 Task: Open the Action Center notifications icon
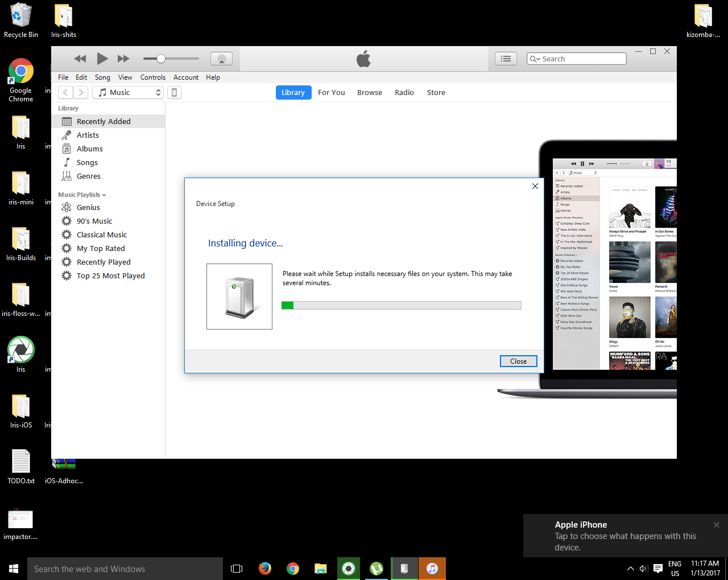(x=658, y=569)
